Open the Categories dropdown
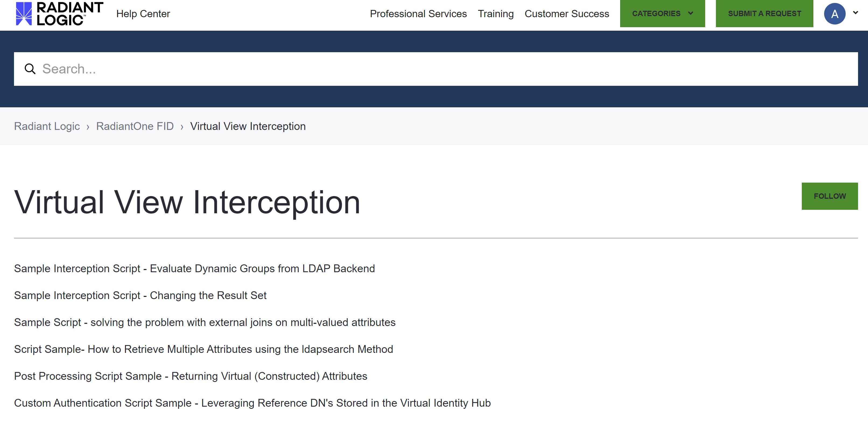Screen dimensions: 868x429 click(x=662, y=13)
